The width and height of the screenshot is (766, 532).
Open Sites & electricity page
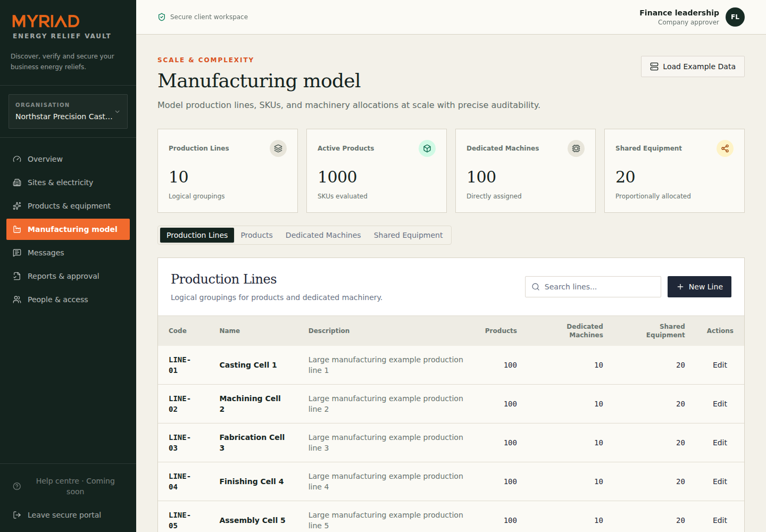68,182
